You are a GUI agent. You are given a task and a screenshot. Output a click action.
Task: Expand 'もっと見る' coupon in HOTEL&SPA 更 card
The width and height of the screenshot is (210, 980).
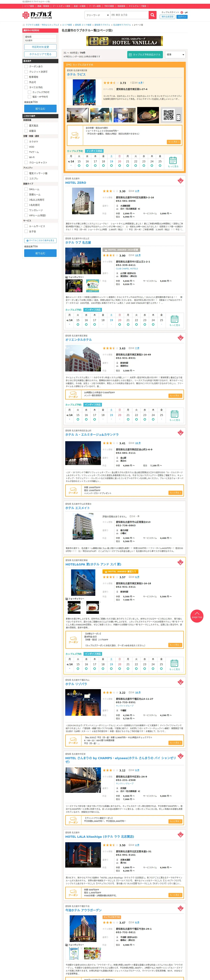point(175,645)
